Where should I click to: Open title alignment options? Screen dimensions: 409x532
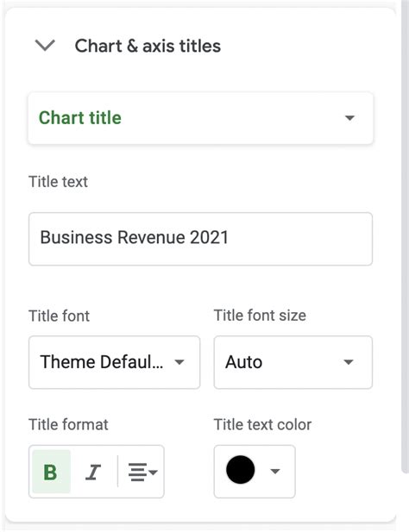(142, 472)
